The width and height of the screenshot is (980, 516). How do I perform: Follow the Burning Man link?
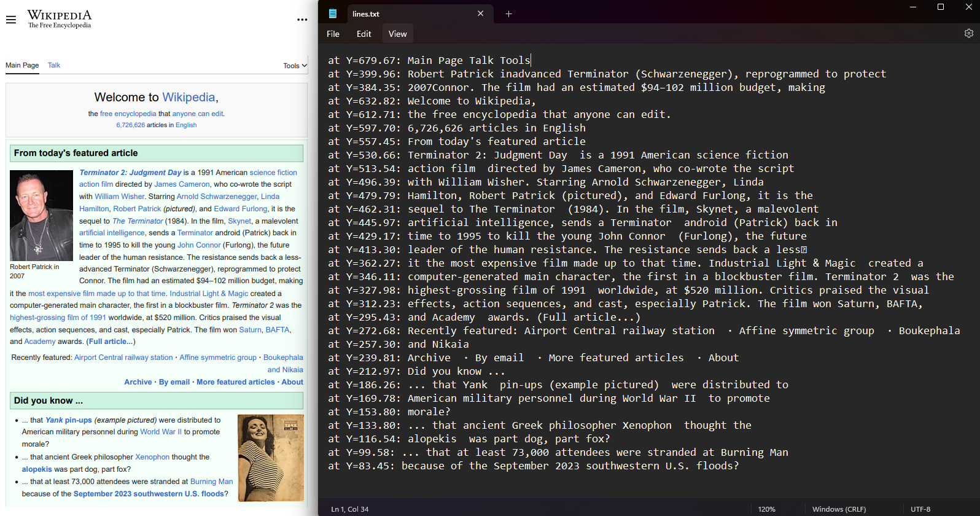pos(212,482)
